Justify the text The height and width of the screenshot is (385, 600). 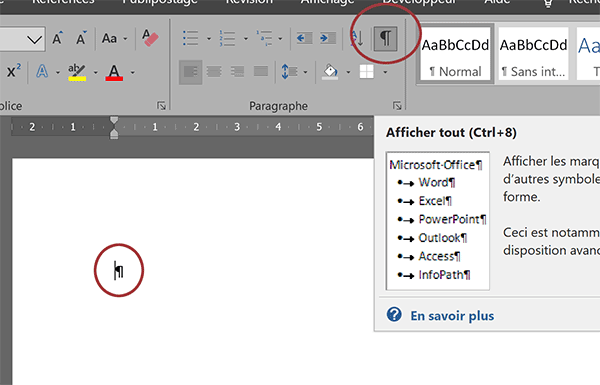[x=261, y=72]
